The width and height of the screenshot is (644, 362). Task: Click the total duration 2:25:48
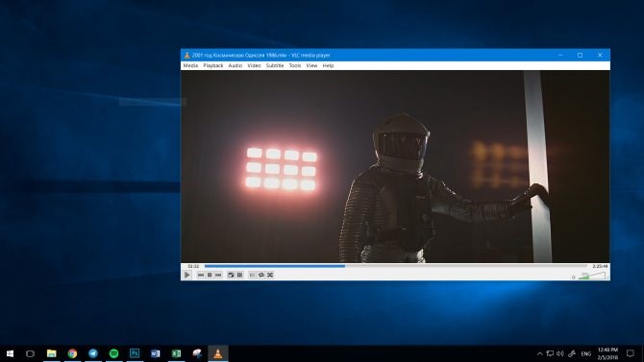(x=600, y=266)
